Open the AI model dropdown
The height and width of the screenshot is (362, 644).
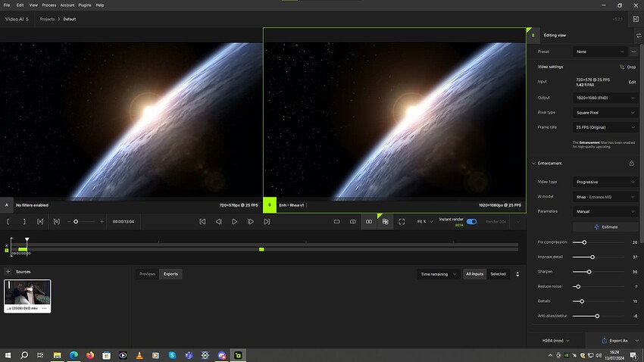[x=605, y=197]
